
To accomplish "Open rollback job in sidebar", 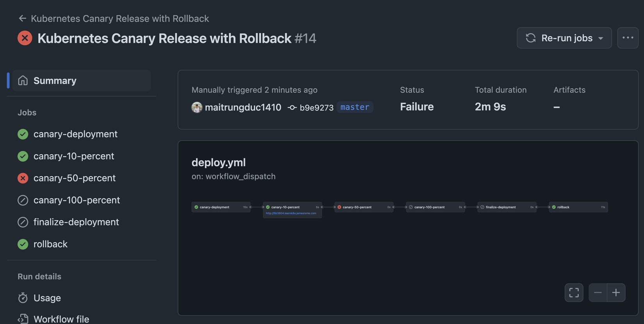I will pyautogui.click(x=50, y=244).
